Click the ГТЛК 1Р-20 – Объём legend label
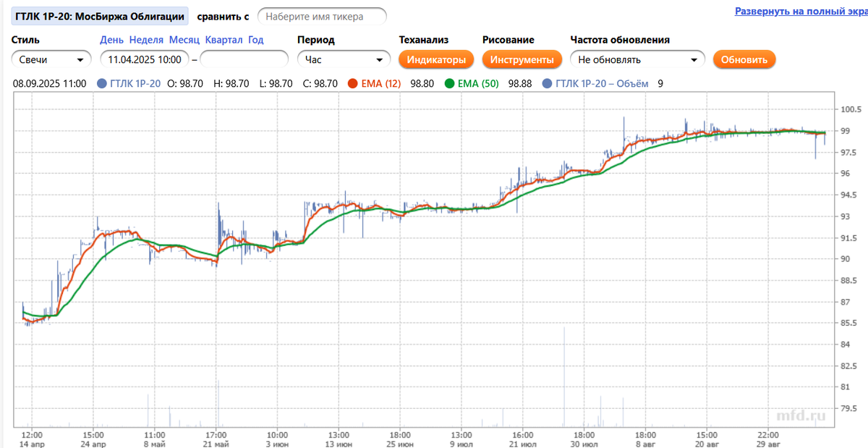Image resolution: width=868 pixels, height=448 pixels. coord(602,84)
